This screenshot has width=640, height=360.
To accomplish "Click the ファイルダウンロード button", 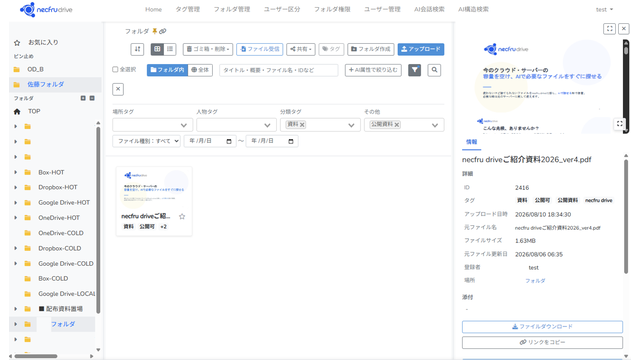I will coord(542,327).
